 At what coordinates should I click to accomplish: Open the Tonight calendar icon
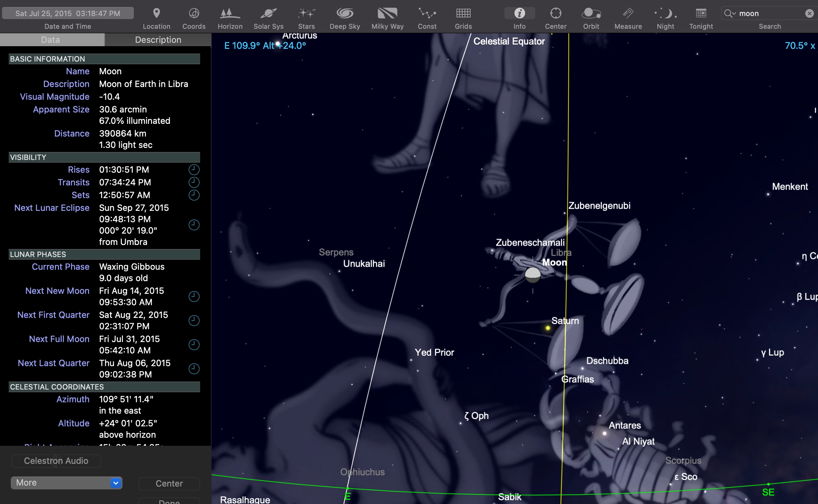(x=701, y=13)
